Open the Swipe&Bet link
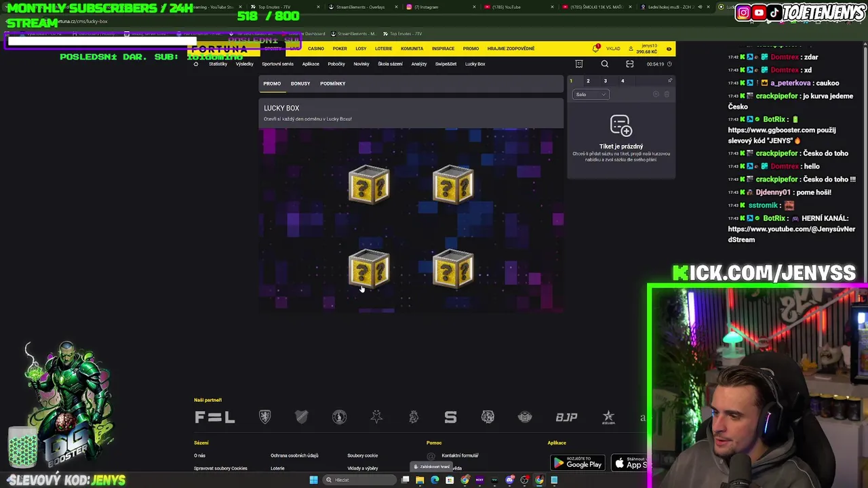868x488 pixels. coord(446,64)
